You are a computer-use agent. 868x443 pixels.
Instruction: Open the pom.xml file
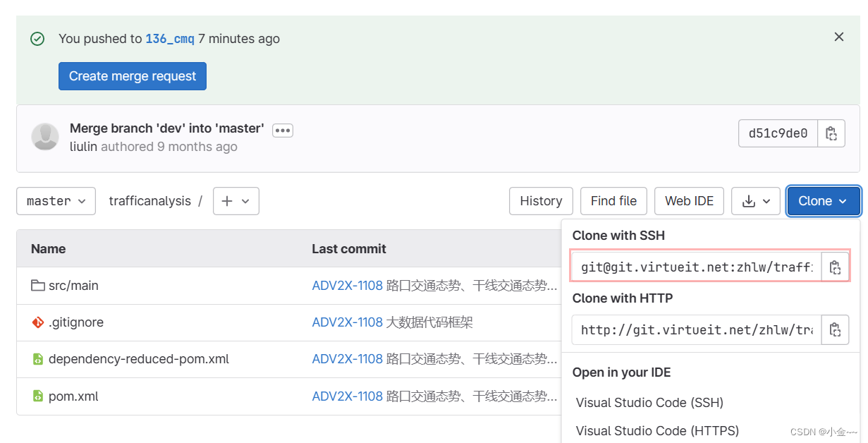(x=73, y=396)
